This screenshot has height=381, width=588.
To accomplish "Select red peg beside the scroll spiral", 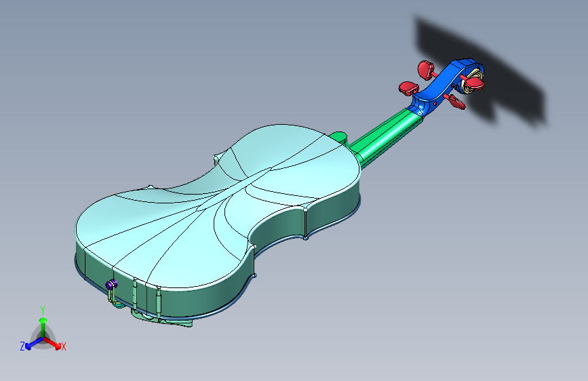I will click(473, 82).
